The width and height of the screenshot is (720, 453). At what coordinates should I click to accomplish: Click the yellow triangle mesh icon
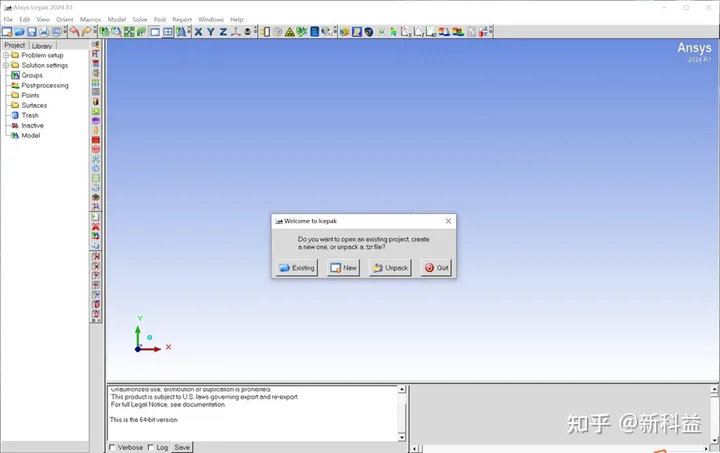pos(290,32)
